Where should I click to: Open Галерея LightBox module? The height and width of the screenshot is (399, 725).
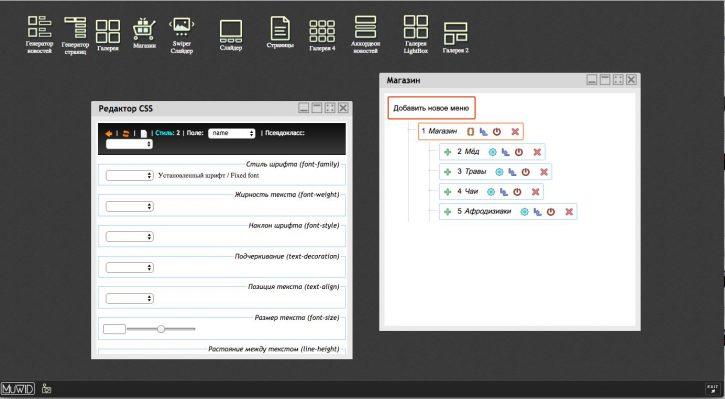416,35
